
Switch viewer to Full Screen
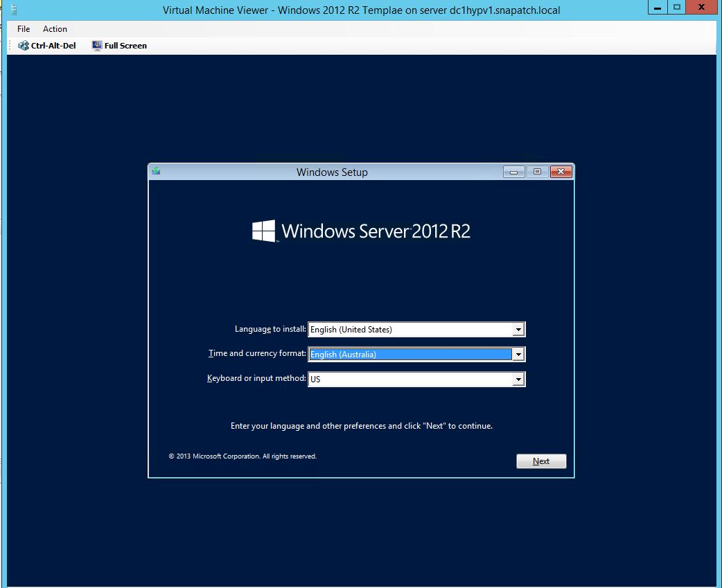[x=119, y=46]
